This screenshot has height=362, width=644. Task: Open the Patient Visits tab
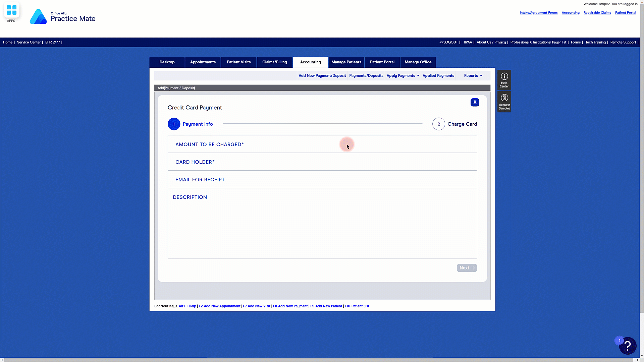pos(238,62)
